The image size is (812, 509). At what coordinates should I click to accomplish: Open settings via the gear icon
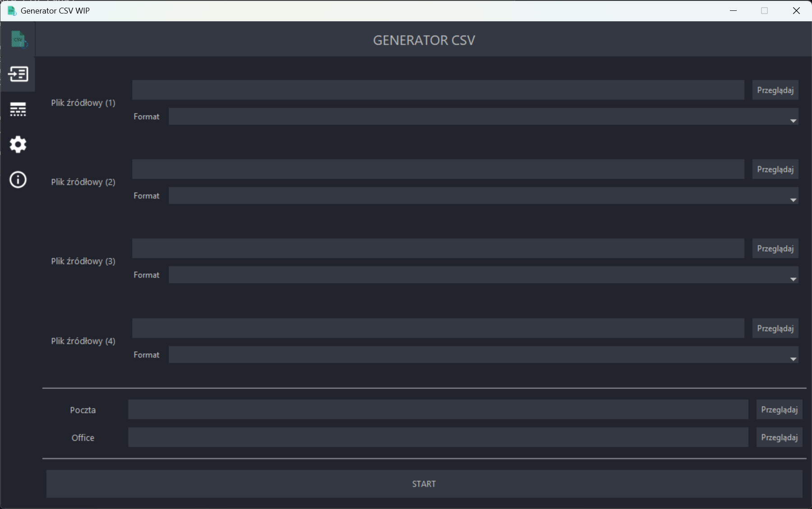18,144
